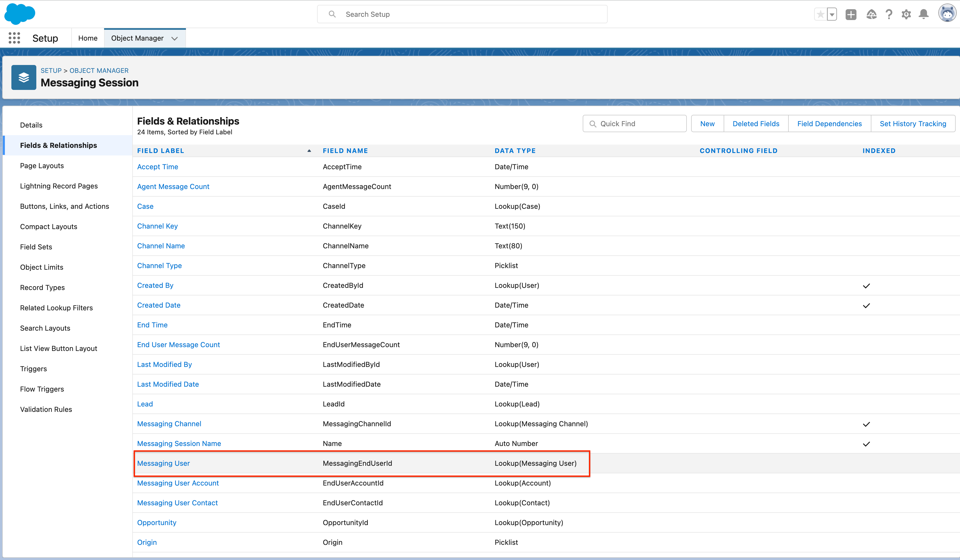This screenshot has height=560, width=960.
Task: Open the Accept Time field
Action: (157, 167)
